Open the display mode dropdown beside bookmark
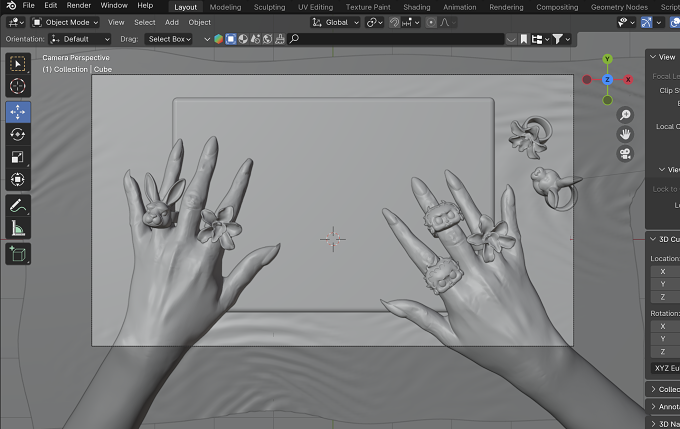The height and width of the screenshot is (429, 680). 540,39
